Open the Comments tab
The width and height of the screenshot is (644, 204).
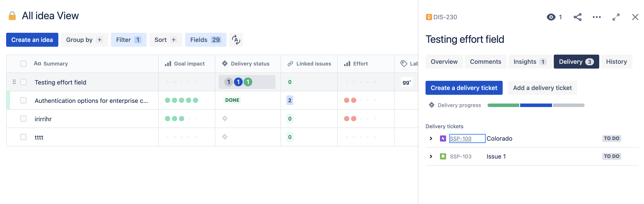(485, 62)
